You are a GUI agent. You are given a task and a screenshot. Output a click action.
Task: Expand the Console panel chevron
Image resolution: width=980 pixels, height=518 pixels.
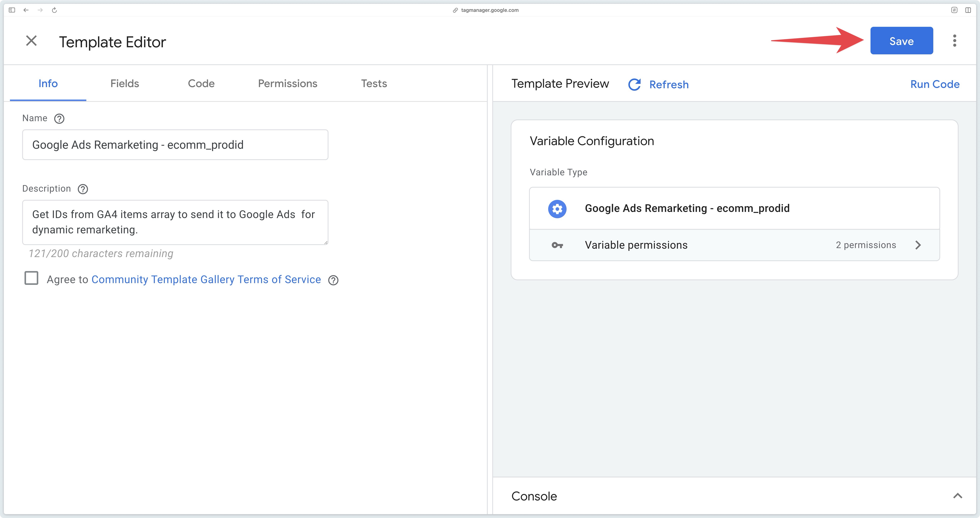[x=958, y=496]
